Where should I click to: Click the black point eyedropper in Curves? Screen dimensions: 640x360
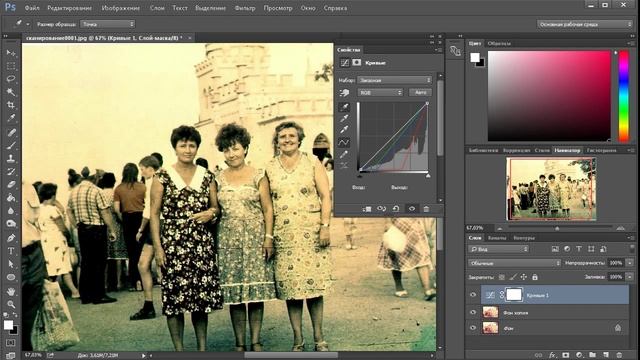tap(344, 107)
